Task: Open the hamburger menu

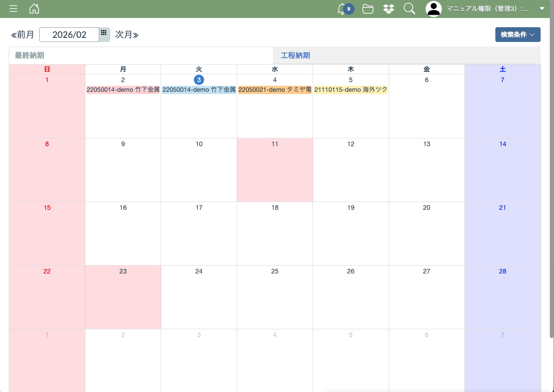Action: (x=13, y=9)
